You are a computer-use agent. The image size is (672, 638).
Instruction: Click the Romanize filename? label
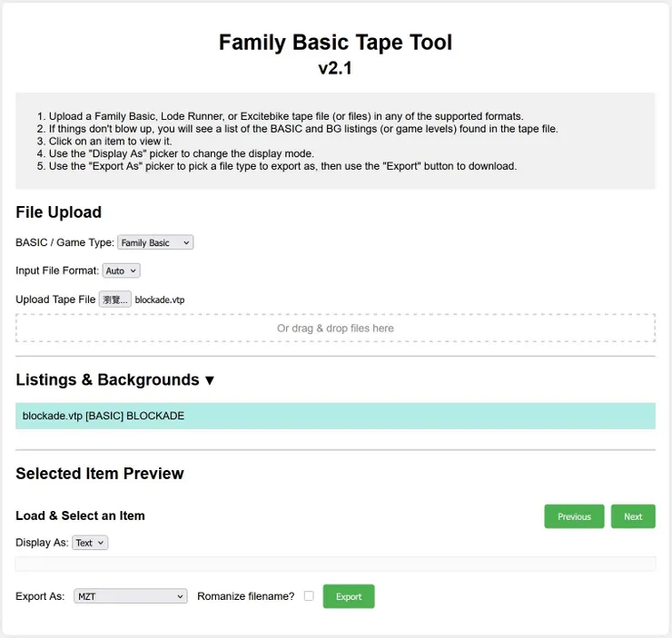pyautogui.click(x=245, y=596)
